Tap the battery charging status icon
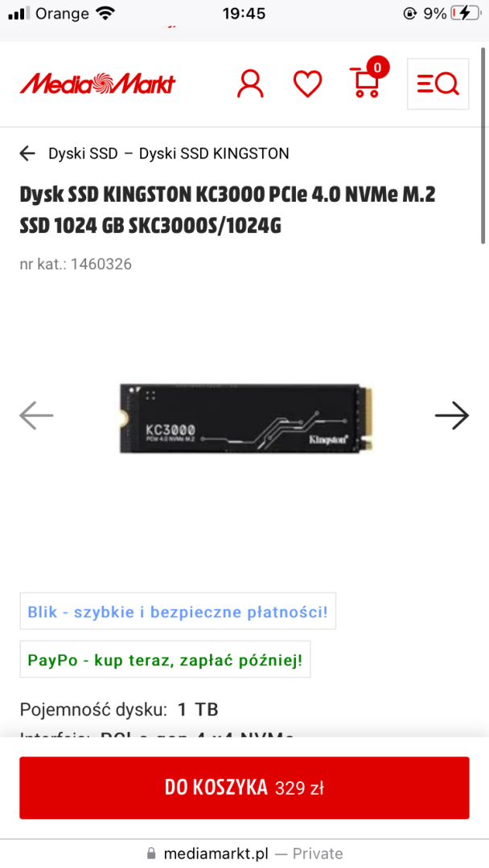489x868 pixels. 465,14
